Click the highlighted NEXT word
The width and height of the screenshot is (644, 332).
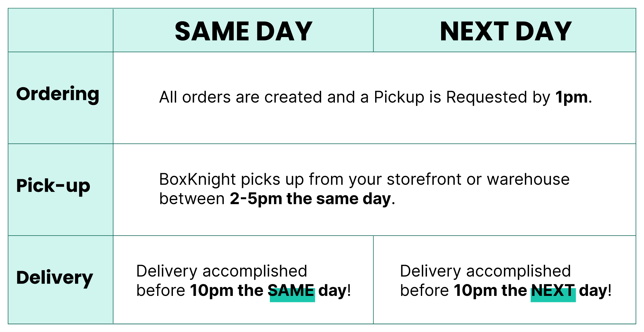click(553, 291)
